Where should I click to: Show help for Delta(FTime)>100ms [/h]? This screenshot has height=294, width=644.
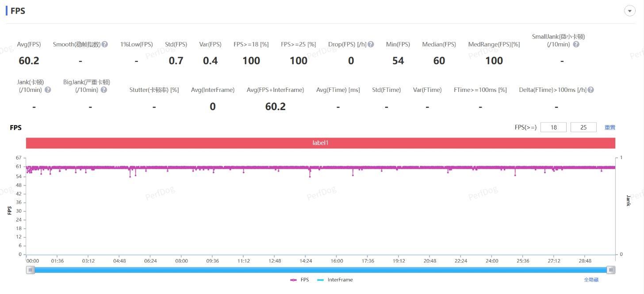tap(590, 90)
